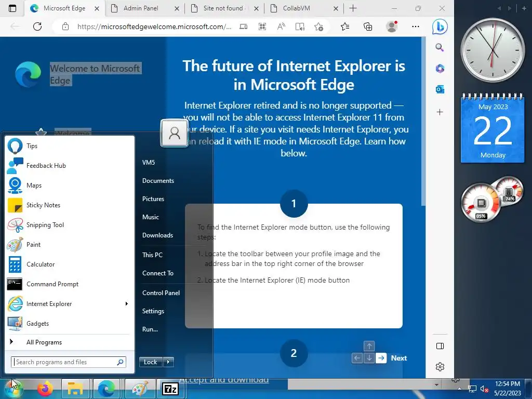Click the user account picture
Image resolution: width=532 pixels, height=399 pixels.
[x=175, y=132]
